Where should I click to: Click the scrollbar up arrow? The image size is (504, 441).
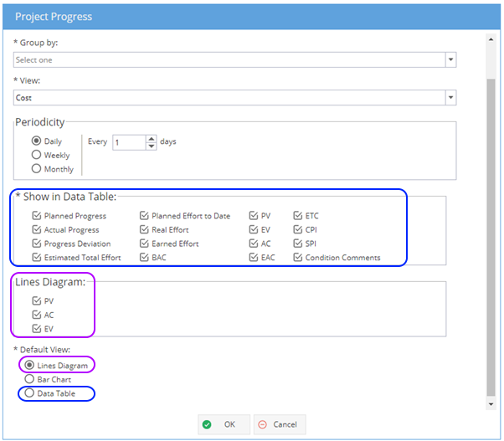[x=491, y=39]
